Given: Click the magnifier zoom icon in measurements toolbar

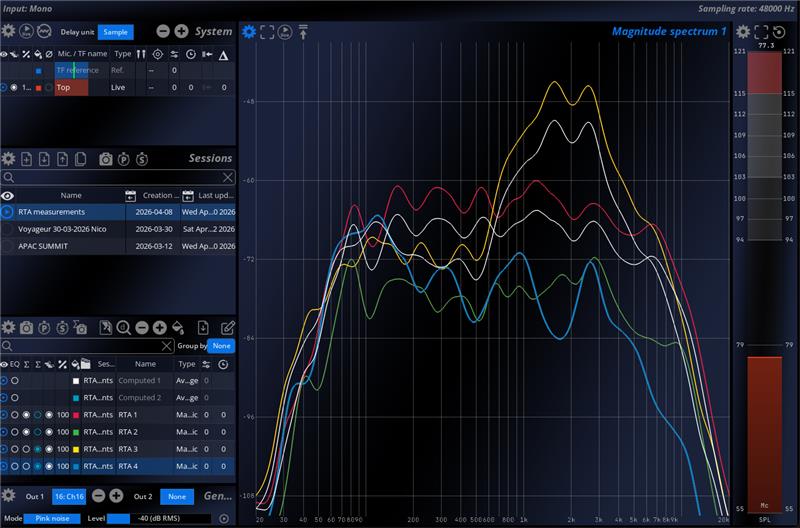Looking at the screenshot, I should tap(123, 327).
